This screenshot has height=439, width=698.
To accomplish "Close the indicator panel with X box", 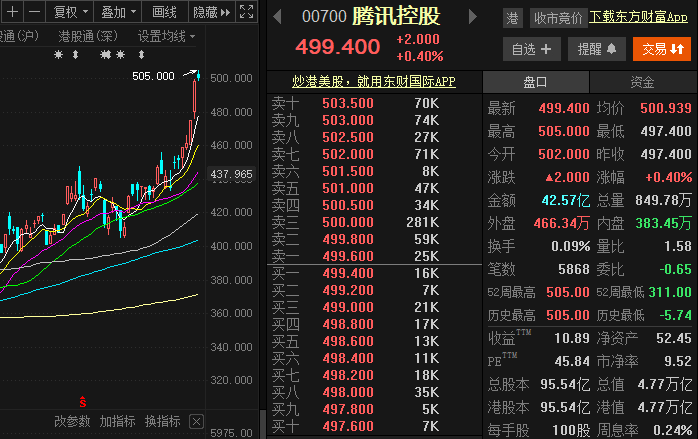I will point(196,421).
